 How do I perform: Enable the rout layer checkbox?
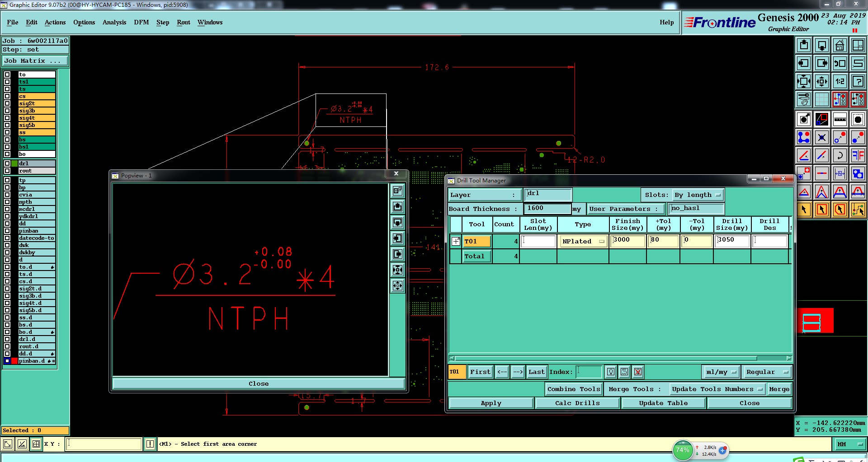(x=7, y=171)
